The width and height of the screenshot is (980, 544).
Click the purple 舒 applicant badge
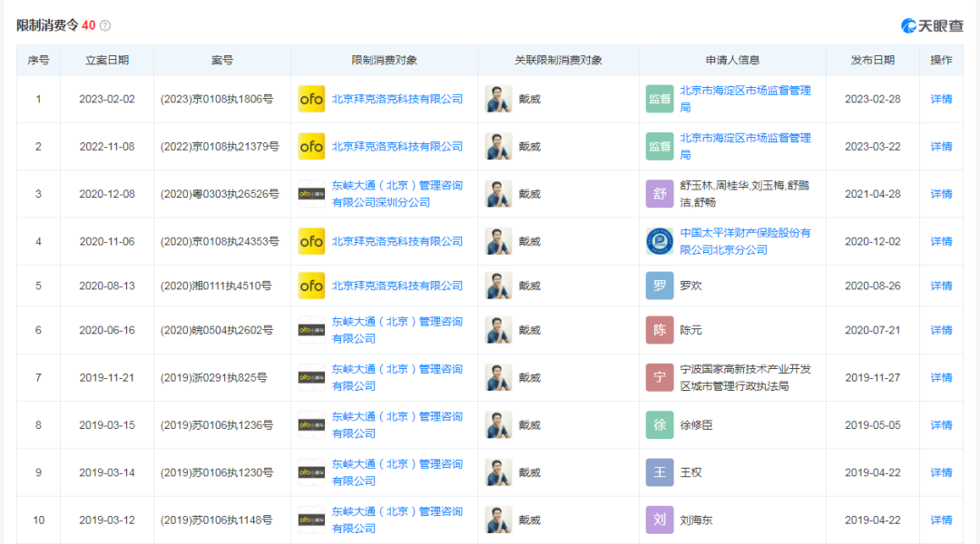coord(660,194)
